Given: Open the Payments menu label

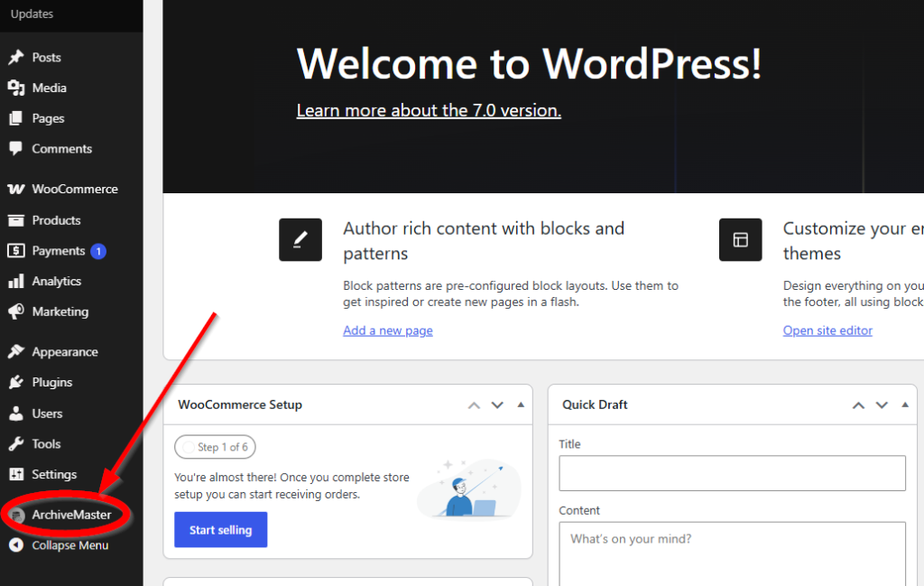Looking at the screenshot, I should [x=59, y=250].
